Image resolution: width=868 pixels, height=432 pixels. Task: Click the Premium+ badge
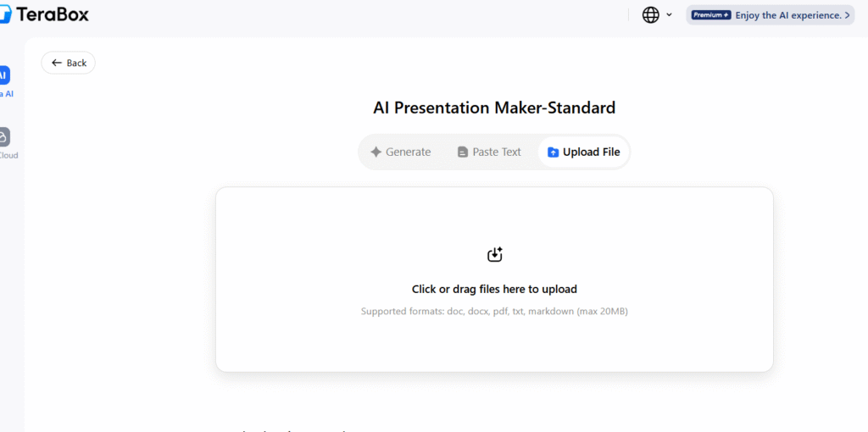point(710,15)
